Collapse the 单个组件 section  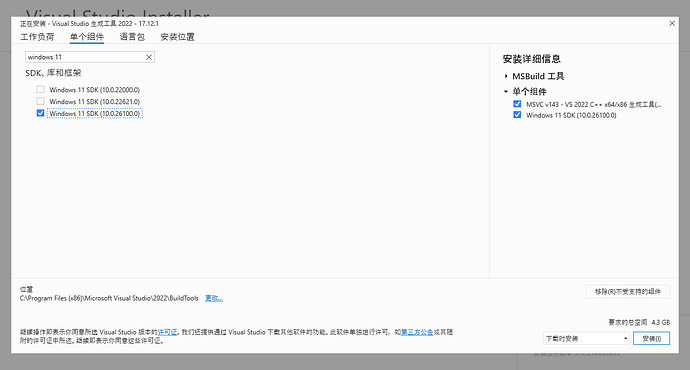[x=506, y=92]
